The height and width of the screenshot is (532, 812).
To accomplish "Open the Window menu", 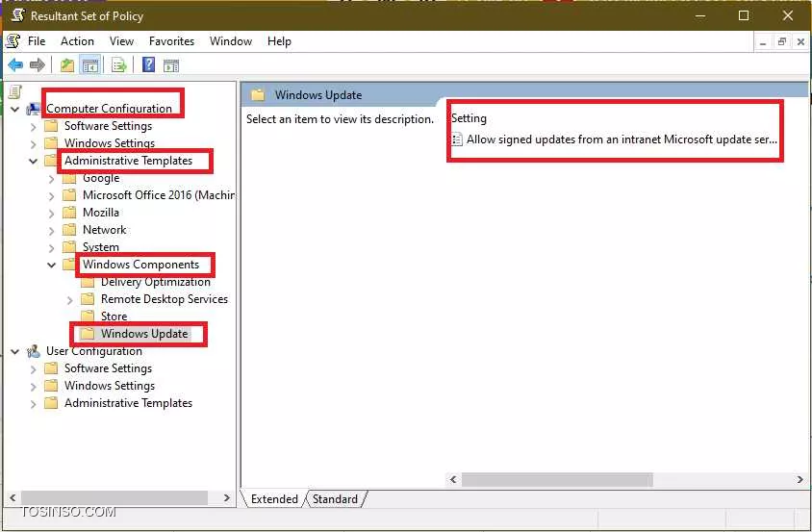I will [231, 41].
